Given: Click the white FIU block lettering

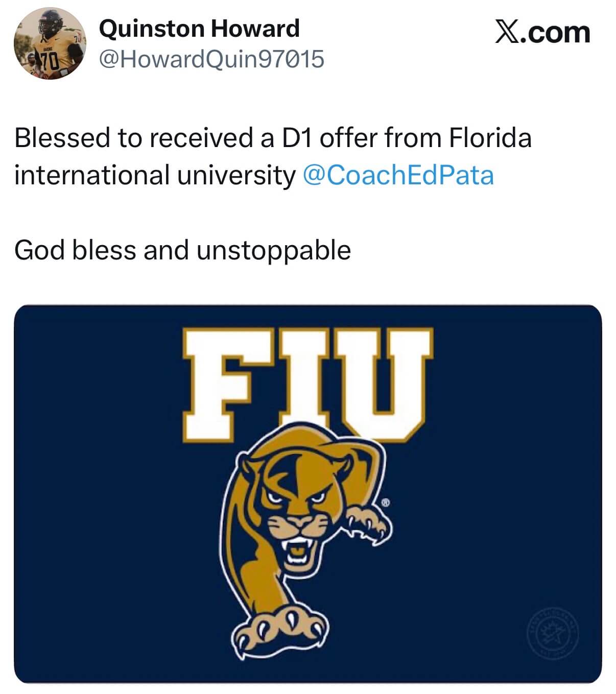Looking at the screenshot, I should pyautogui.click(x=306, y=380).
